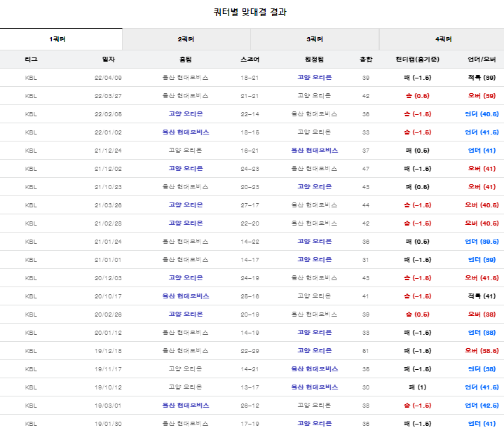Click the 원정팀 column header
Image resolution: width=504 pixels, height=428 pixels.
[x=314, y=59]
